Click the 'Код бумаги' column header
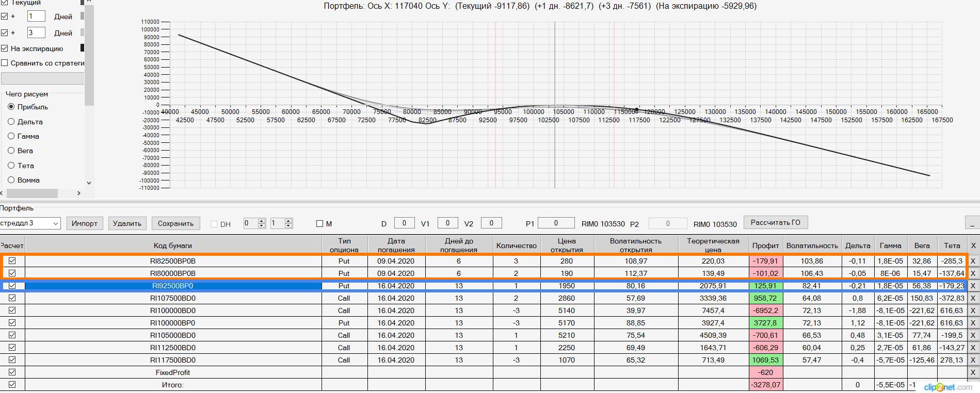 [x=172, y=245]
